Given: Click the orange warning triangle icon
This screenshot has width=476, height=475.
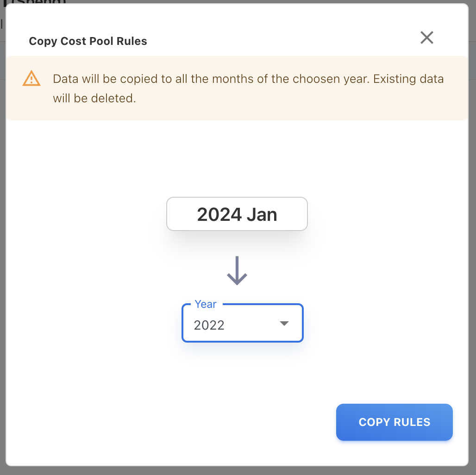Looking at the screenshot, I should coord(31,79).
